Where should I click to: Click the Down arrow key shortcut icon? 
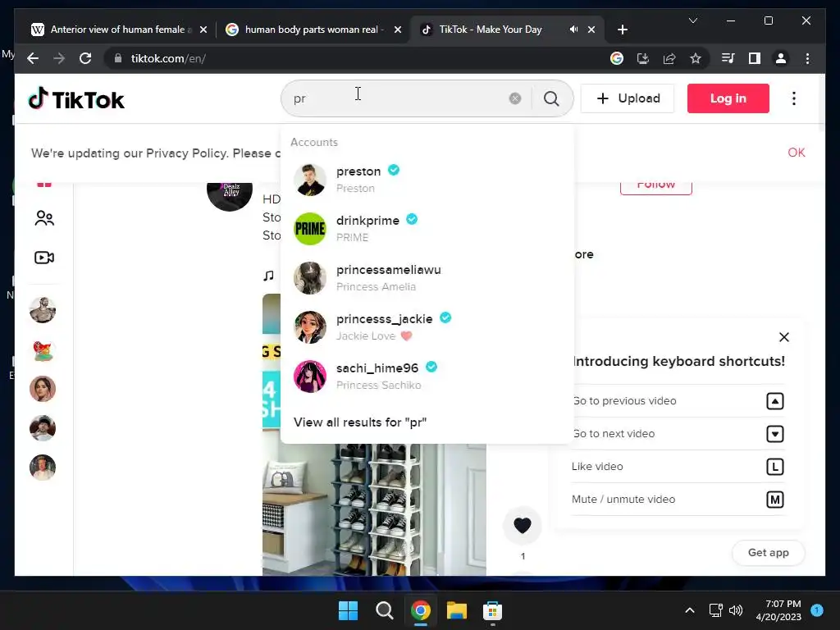coord(774,434)
